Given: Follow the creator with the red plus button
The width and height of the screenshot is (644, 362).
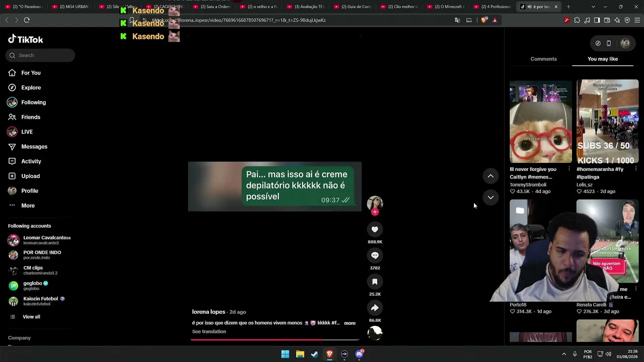Looking at the screenshot, I should [x=375, y=212].
